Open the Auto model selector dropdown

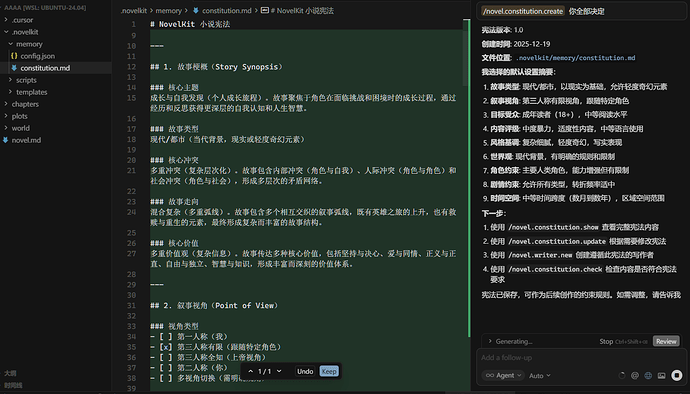point(540,376)
